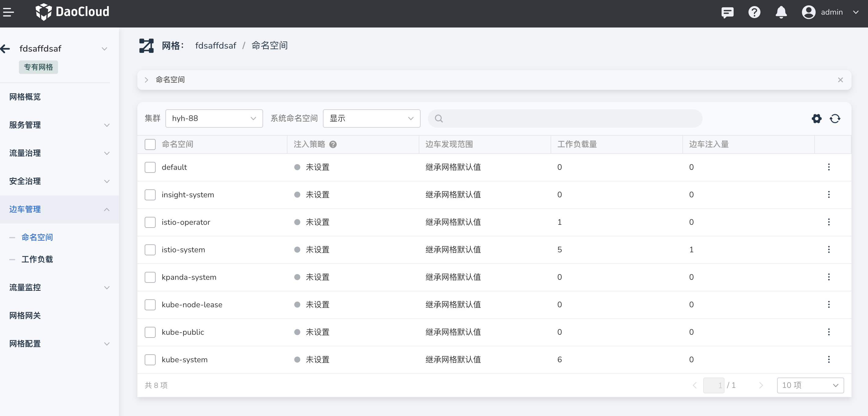The image size is (868, 416).
Task: Click the help question mark icon
Action: point(754,13)
